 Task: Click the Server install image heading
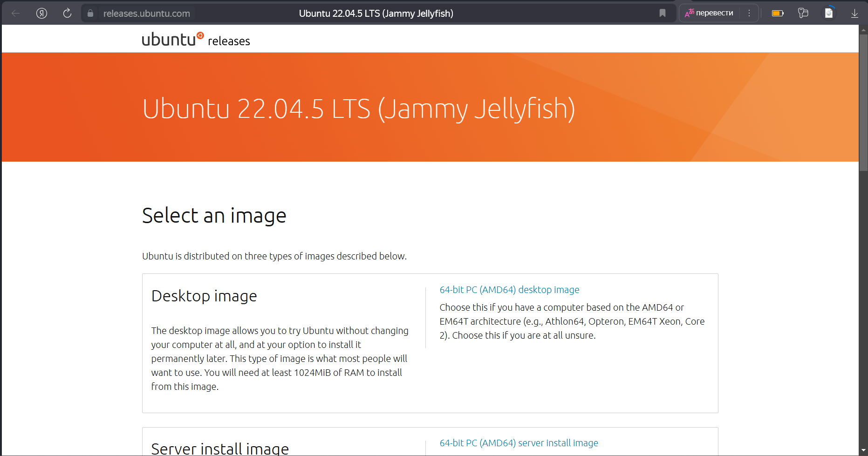tap(220, 449)
